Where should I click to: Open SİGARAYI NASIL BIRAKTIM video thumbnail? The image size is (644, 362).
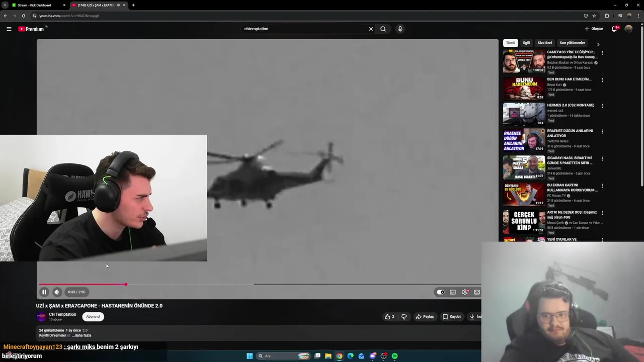tap(524, 167)
